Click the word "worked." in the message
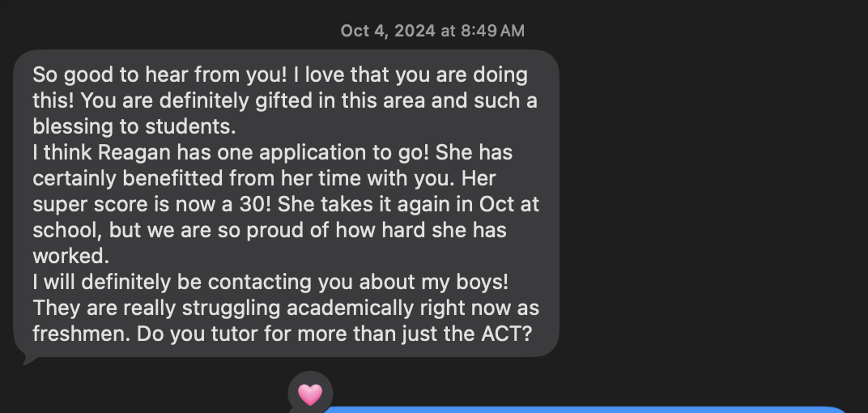868x413 pixels. pos(70,256)
